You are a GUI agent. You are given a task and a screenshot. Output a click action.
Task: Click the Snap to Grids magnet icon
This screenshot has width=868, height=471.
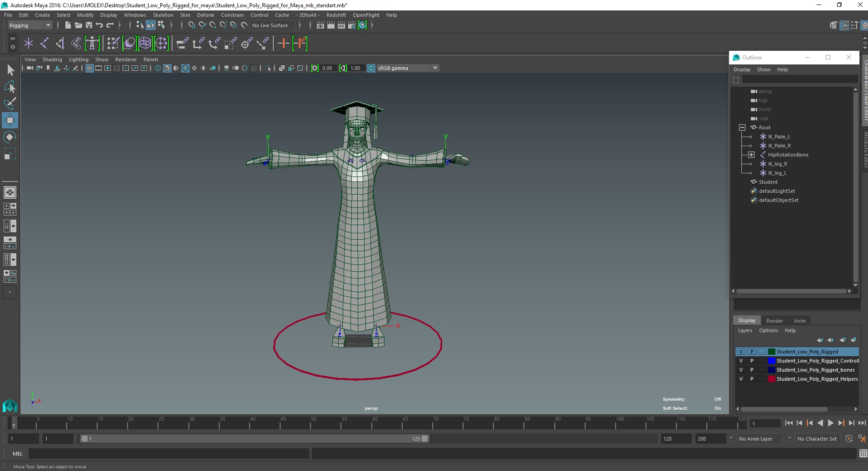pos(192,25)
